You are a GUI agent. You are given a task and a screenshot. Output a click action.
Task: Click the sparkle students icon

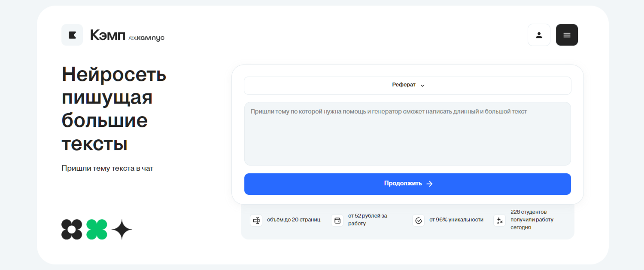(x=499, y=220)
